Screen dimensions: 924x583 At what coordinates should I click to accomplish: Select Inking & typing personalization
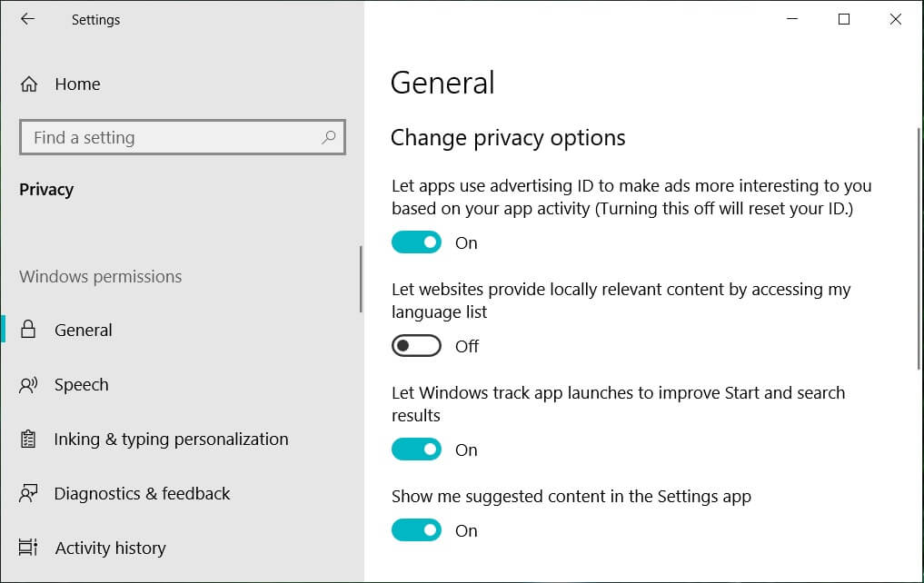pos(171,440)
